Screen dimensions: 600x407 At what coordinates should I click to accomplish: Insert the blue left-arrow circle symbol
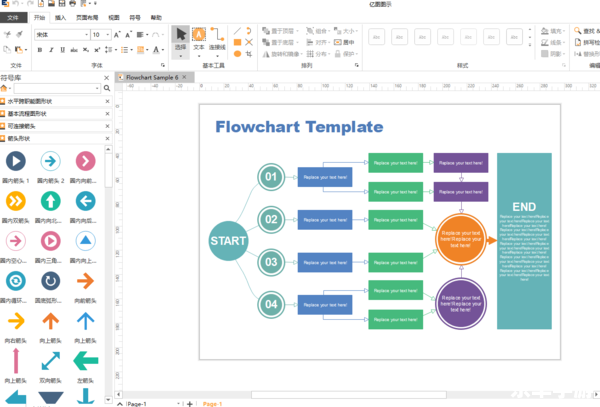click(x=85, y=201)
